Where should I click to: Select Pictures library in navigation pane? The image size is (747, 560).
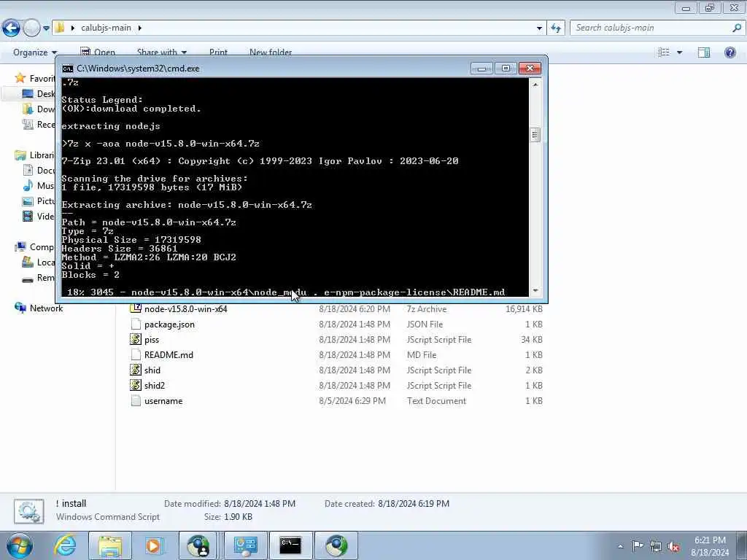[x=39, y=201]
